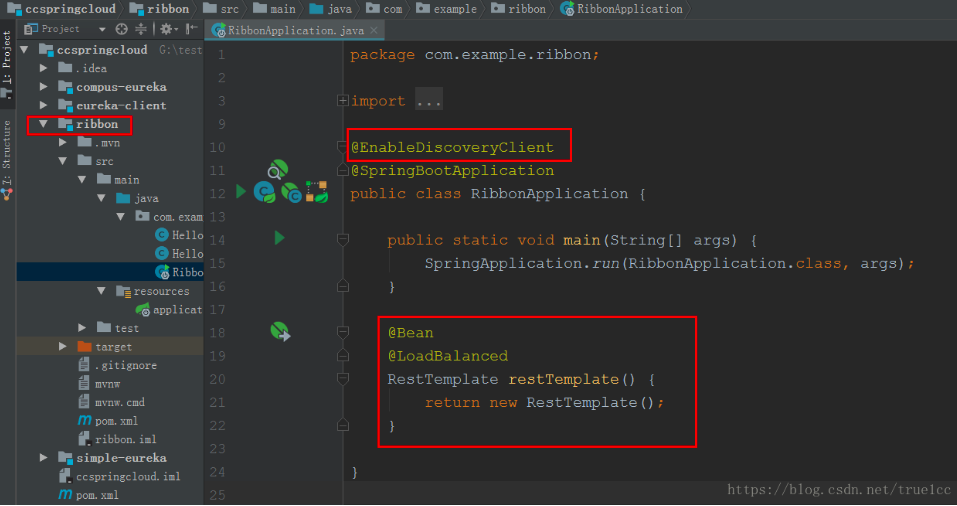Expand the .mvn folder
This screenshot has height=506, width=957.
pyautogui.click(x=62, y=142)
